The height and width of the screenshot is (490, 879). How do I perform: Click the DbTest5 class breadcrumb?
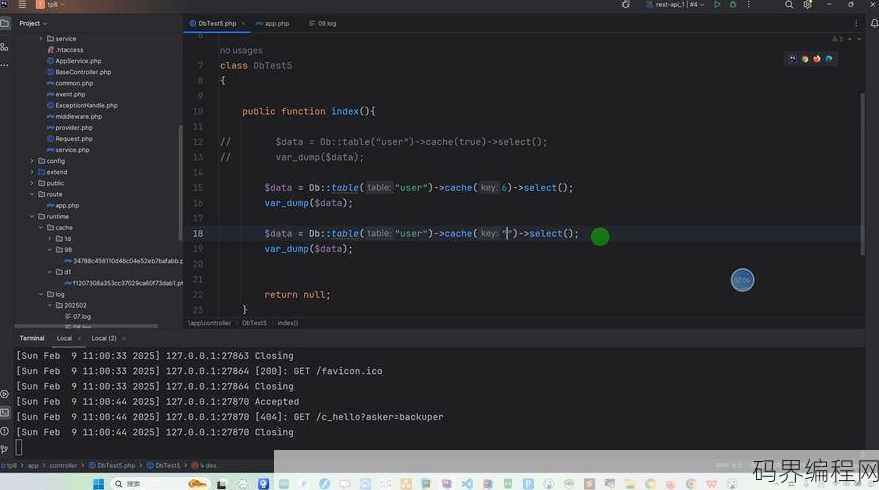pos(254,323)
